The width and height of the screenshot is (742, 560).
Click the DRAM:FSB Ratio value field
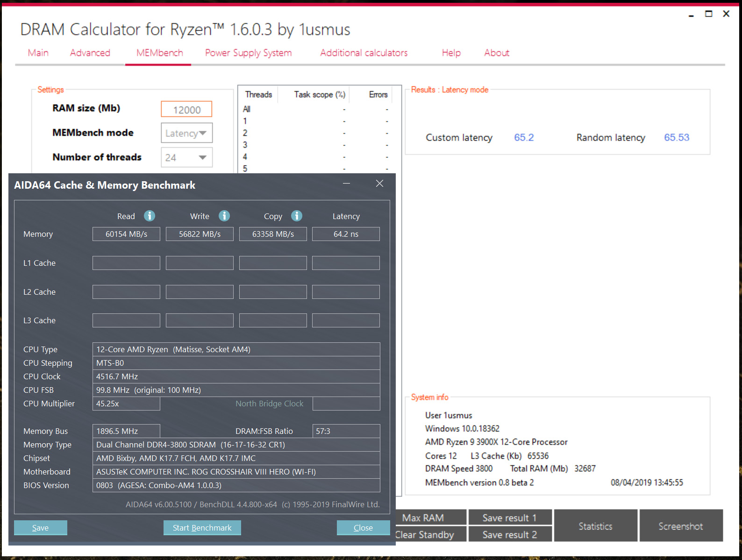point(346,431)
